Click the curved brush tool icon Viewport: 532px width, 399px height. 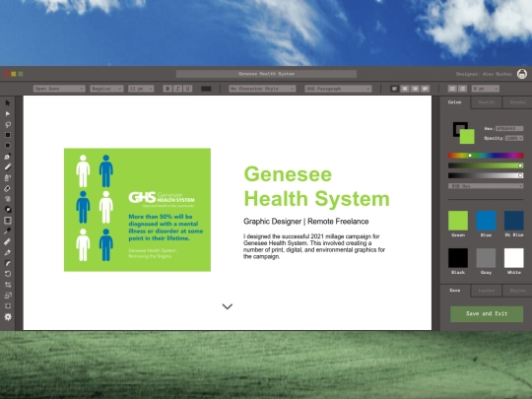8,263
